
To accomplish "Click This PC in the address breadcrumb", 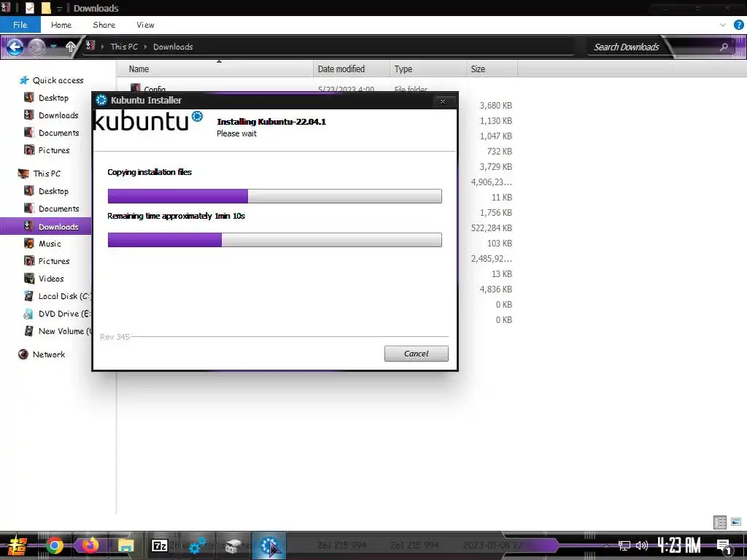I will tap(124, 47).
